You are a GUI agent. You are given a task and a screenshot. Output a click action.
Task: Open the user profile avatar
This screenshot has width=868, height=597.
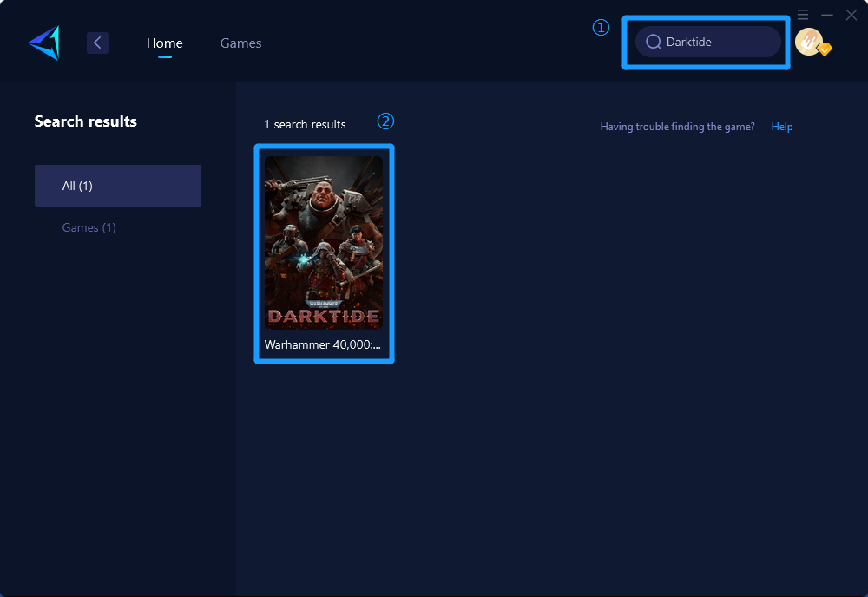tap(811, 42)
